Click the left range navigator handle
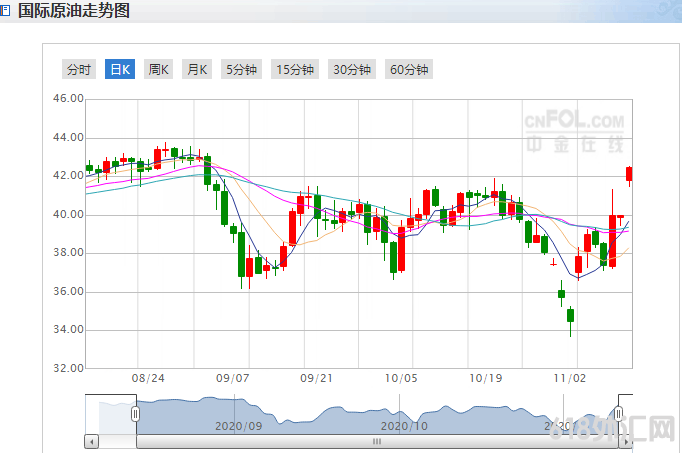Viewport: 682px width, 453px height. pos(135,413)
